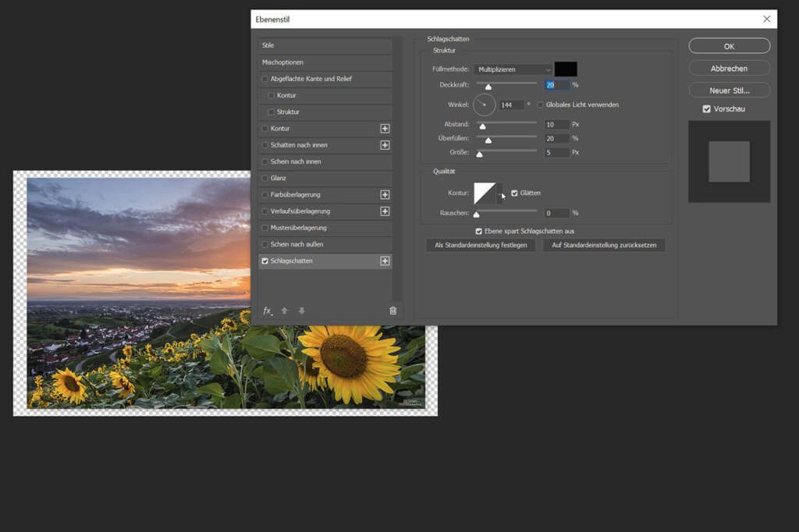Uncheck the Vorschau preview checkbox

pyautogui.click(x=706, y=109)
